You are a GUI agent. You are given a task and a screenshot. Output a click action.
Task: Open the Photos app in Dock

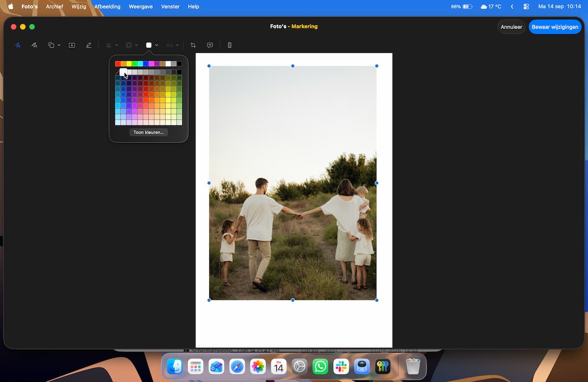pyautogui.click(x=258, y=366)
